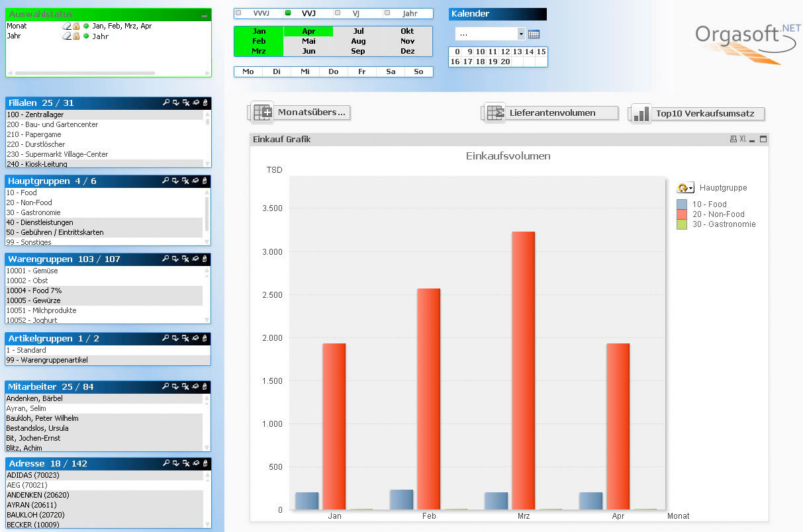The width and height of the screenshot is (803, 532).
Task: Open the calendar icon next to the Kalender field
Action: 534,33
